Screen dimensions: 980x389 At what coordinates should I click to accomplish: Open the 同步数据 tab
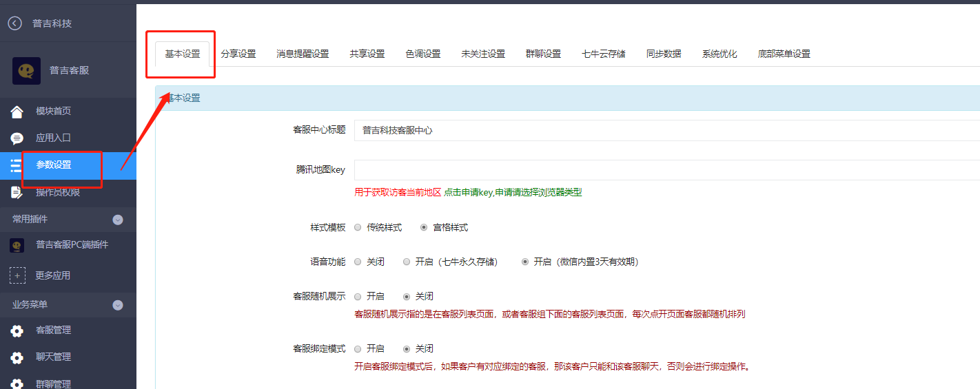664,54
